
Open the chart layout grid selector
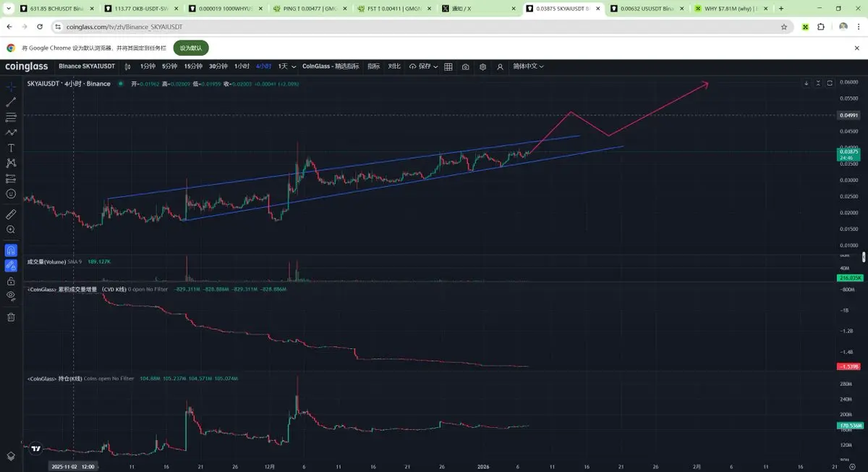448,67
